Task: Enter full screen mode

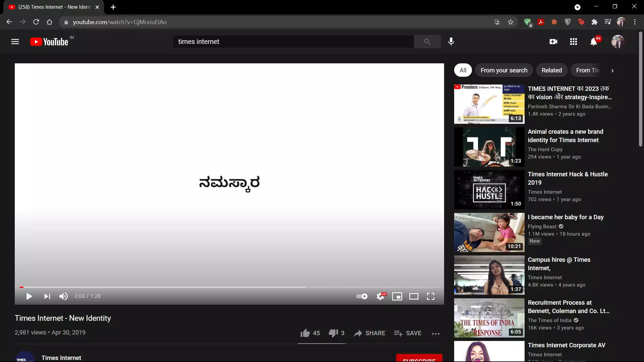Action: point(431,296)
